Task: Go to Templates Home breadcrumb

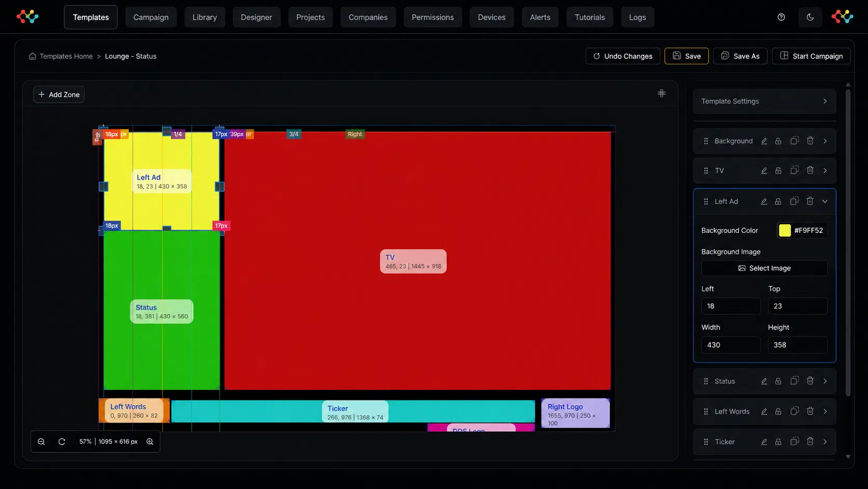Action: (61, 56)
